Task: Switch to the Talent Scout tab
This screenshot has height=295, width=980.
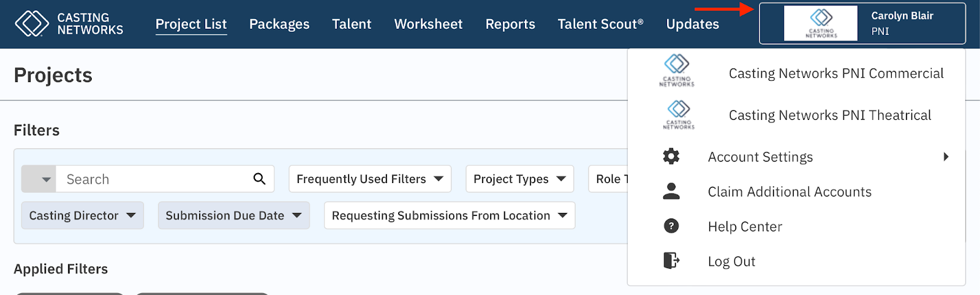Action: tap(600, 24)
